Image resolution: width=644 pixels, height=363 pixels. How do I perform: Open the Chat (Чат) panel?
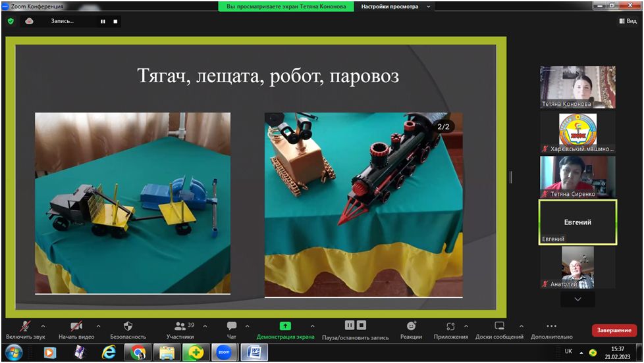(x=232, y=330)
